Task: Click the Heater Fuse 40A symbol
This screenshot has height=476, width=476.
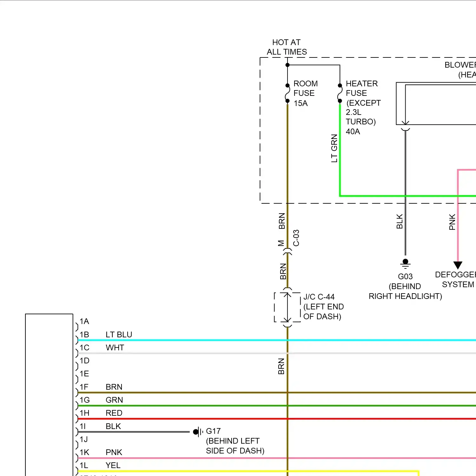Action: tap(340, 93)
